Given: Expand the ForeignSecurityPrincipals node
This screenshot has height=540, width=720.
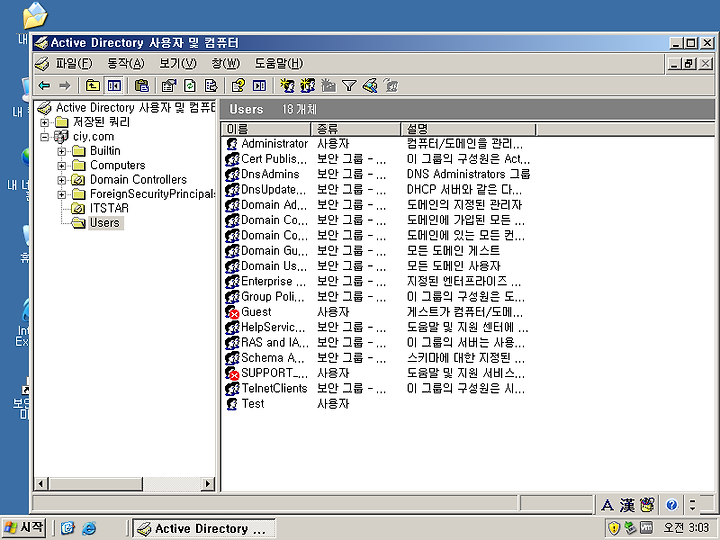Looking at the screenshot, I should pyautogui.click(x=62, y=194).
